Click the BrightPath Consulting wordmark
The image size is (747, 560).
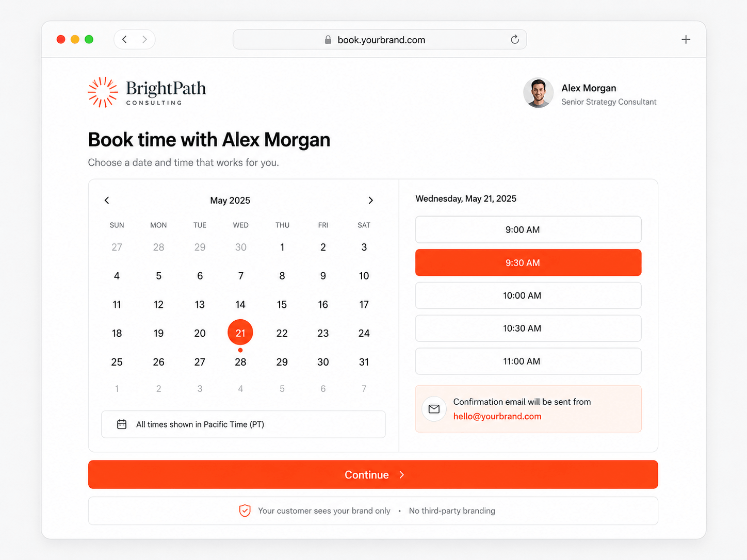point(166,92)
